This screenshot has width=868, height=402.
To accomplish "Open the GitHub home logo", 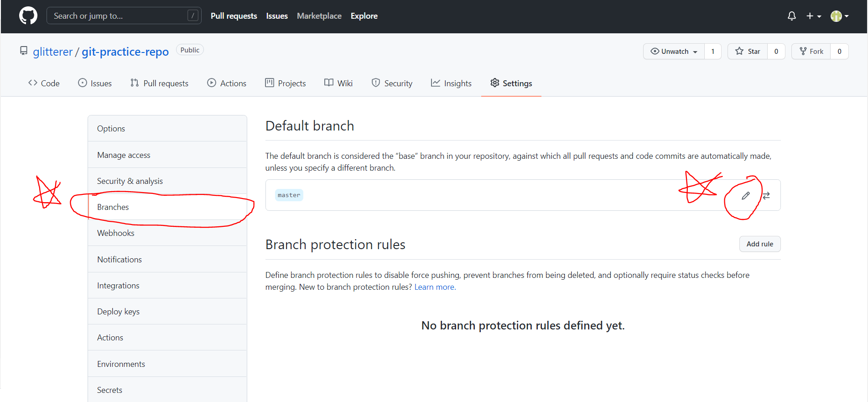I will [28, 16].
